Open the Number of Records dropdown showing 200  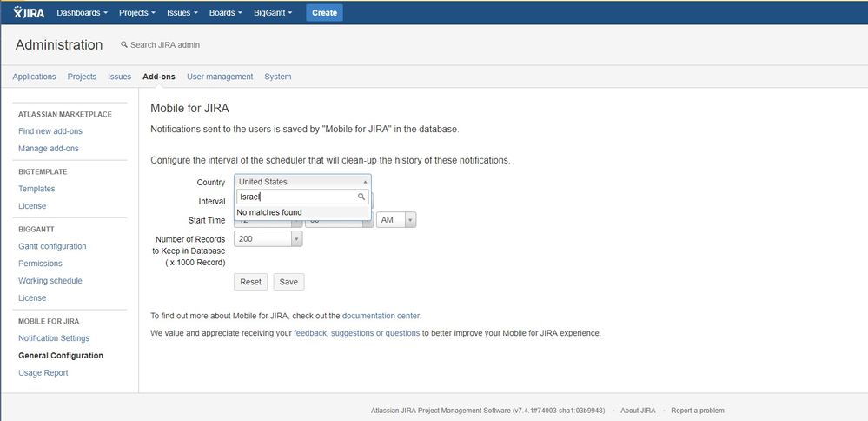point(268,239)
